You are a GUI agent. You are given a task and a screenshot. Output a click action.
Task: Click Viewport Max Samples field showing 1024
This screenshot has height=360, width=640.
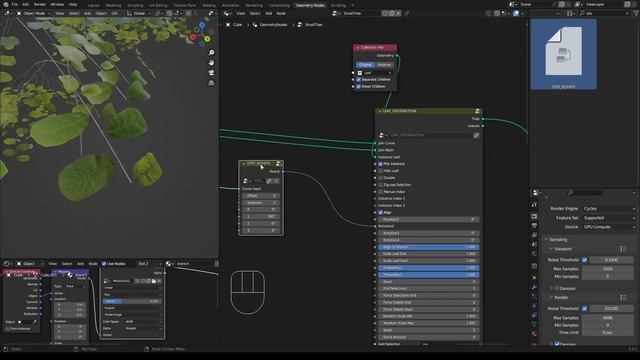tap(607, 269)
